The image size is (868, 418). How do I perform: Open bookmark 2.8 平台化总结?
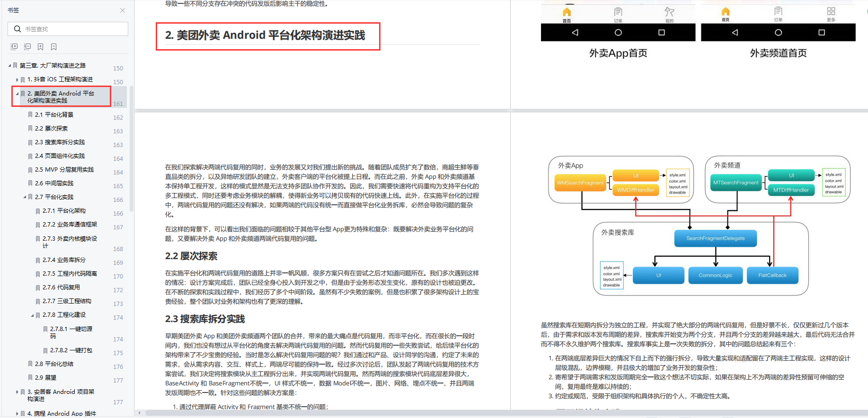point(54,364)
